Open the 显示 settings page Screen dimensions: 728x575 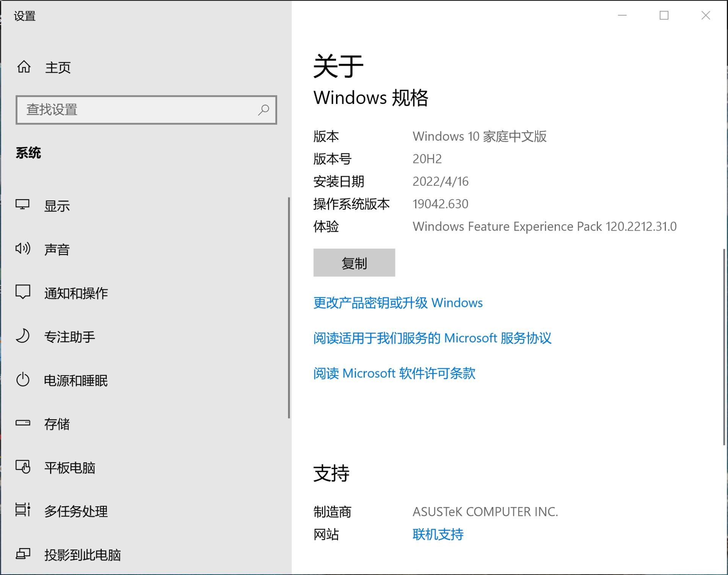coord(57,206)
